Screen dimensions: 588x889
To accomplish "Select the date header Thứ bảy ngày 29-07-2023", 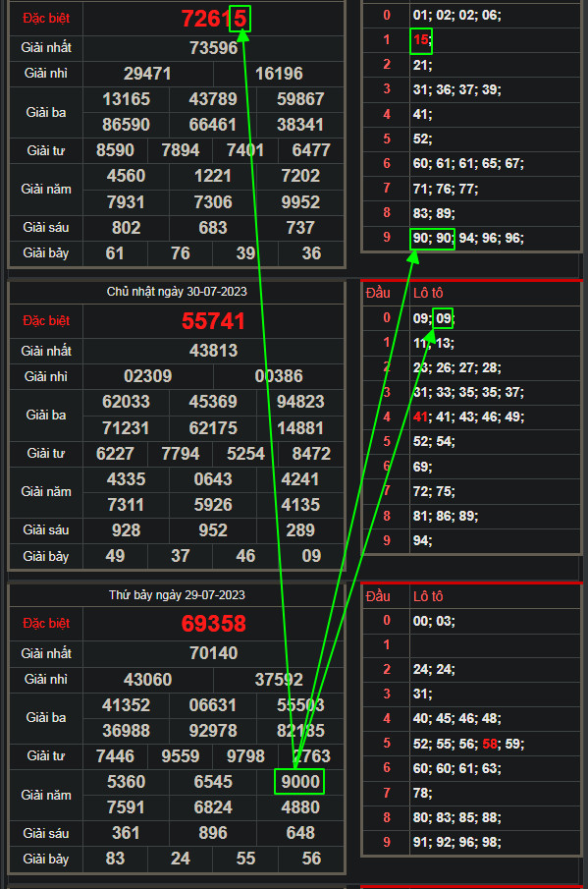I will click(177, 594).
